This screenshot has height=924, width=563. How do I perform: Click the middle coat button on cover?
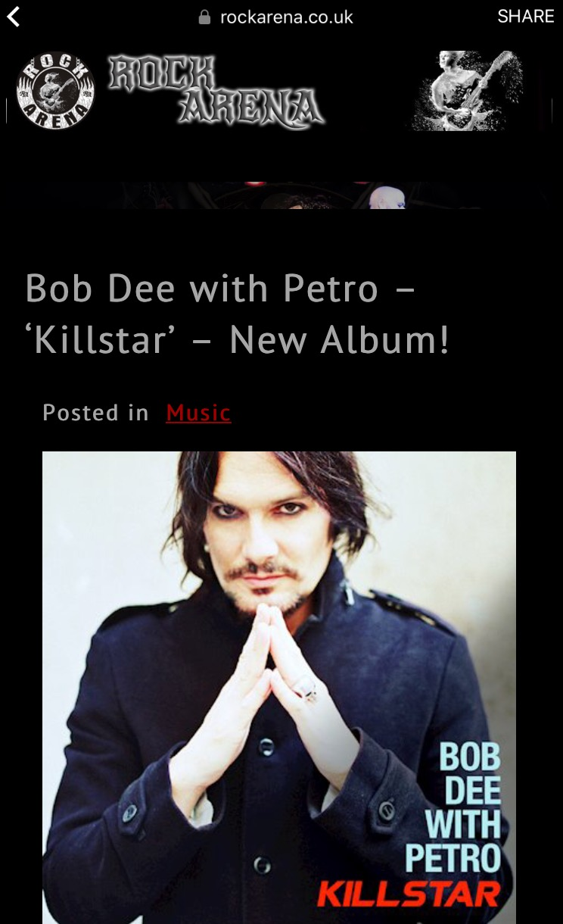[x=266, y=746]
